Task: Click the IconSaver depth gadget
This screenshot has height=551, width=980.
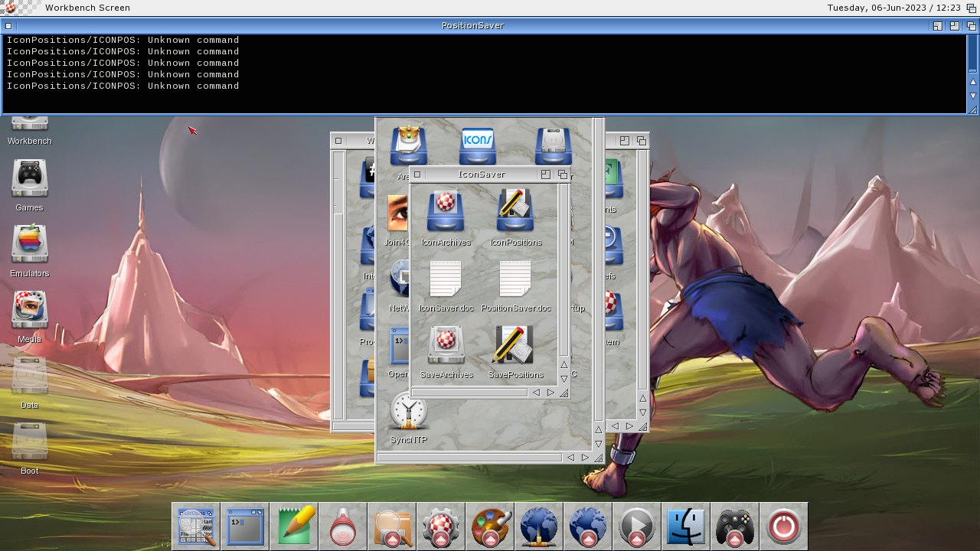Action: (563, 174)
